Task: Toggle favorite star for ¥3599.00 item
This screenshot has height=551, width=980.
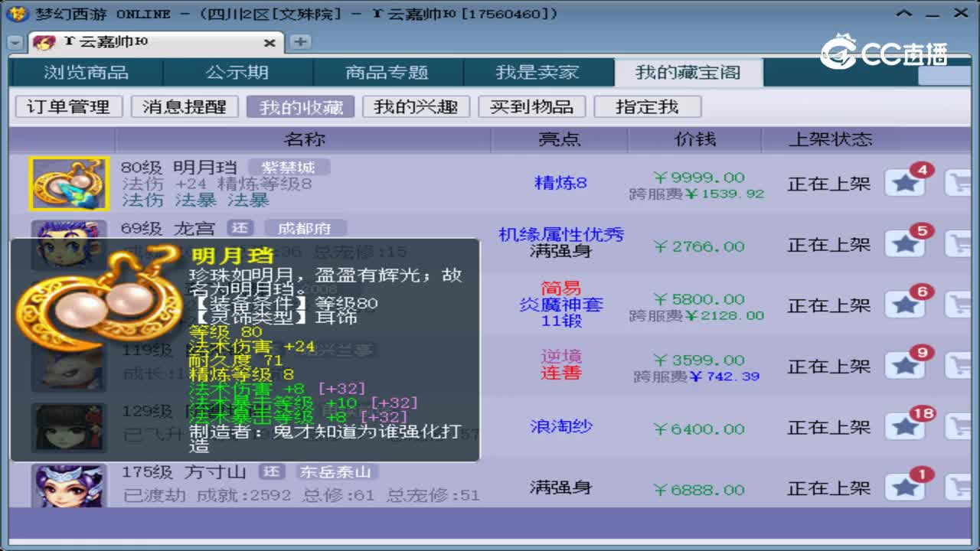Action: tap(905, 367)
